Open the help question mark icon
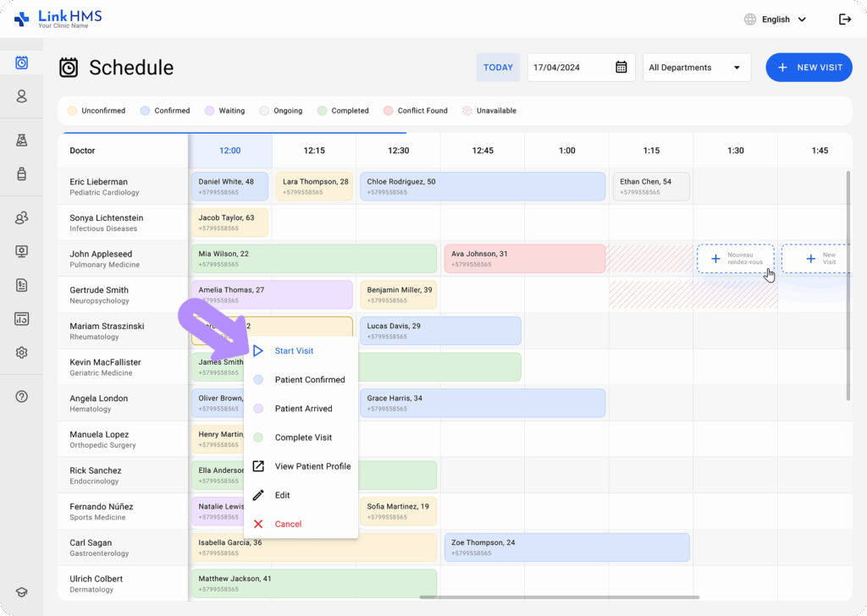The height and width of the screenshot is (616, 867). tap(22, 396)
